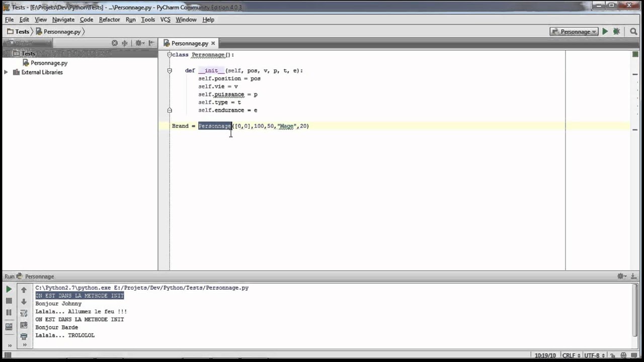
Task: Open the View menu
Action: (41, 20)
